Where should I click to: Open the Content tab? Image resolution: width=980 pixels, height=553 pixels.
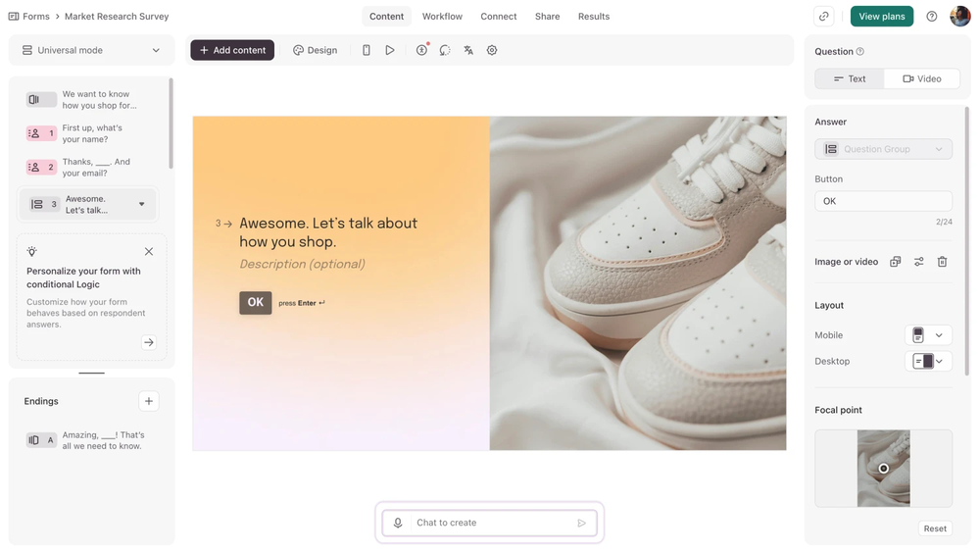[x=386, y=17]
